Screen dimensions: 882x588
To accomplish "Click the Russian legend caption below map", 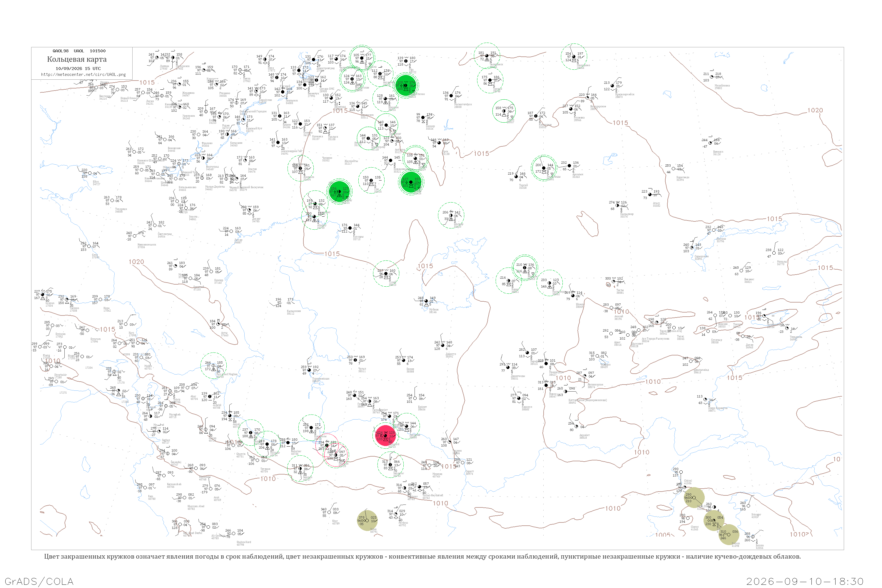I will 422,557.
